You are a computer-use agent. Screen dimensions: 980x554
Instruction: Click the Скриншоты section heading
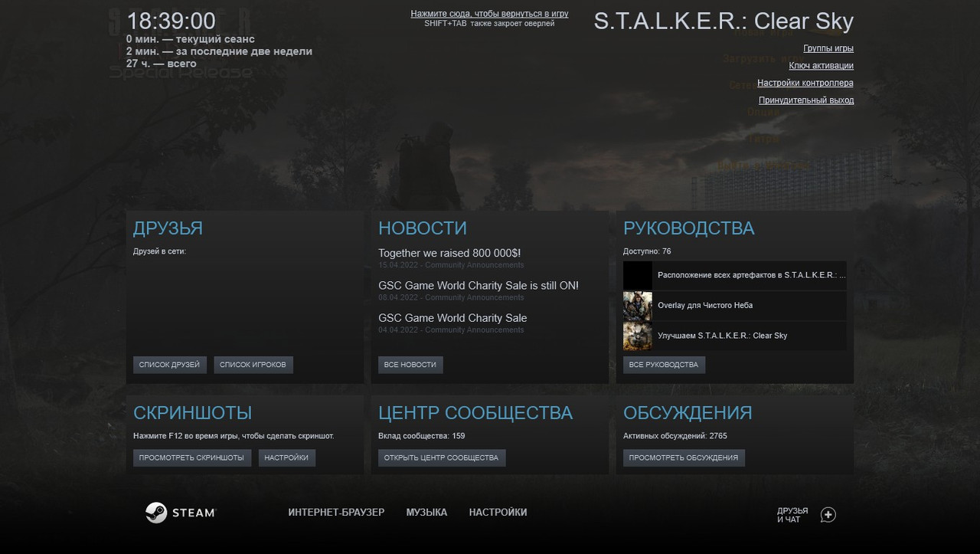[x=192, y=413]
